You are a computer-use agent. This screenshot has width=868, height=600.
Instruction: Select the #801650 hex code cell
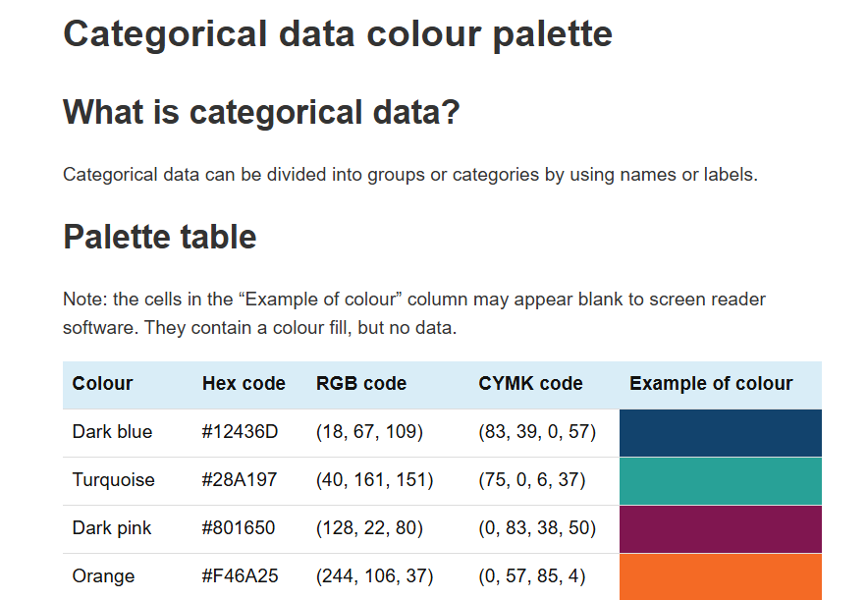click(239, 528)
